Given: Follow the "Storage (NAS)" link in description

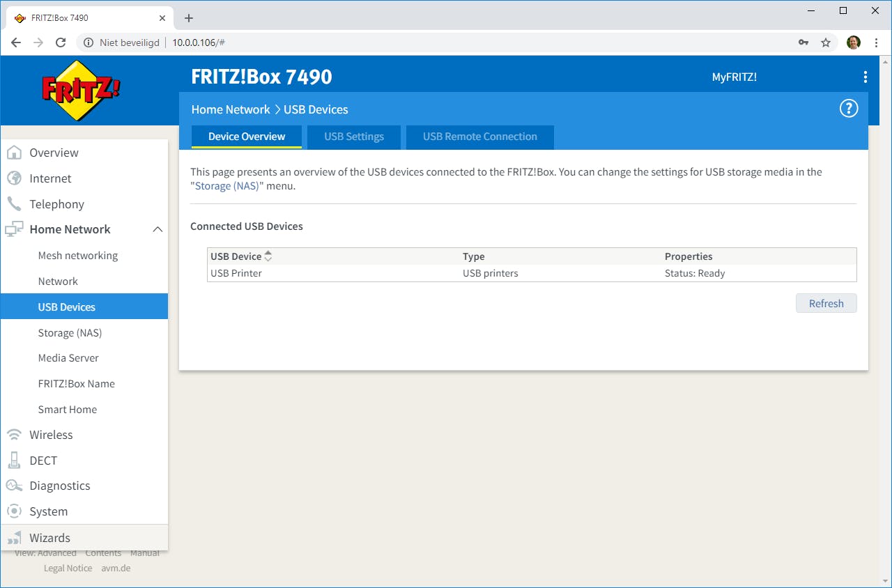Looking at the screenshot, I should pyautogui.click(x=226, y=186).
